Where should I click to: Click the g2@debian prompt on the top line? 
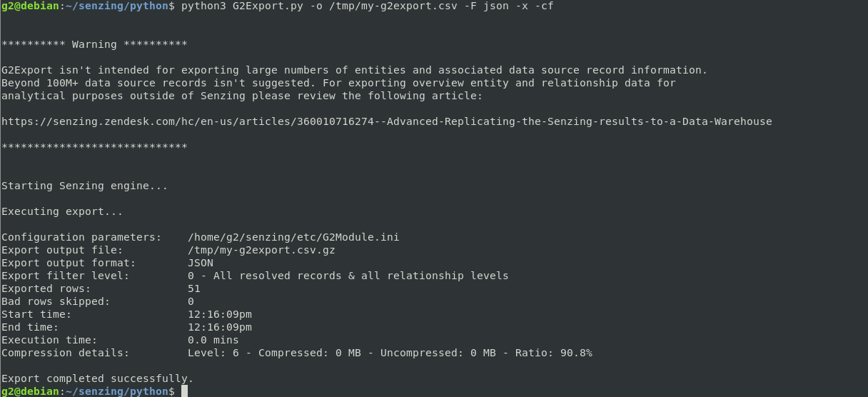point(30,6)
